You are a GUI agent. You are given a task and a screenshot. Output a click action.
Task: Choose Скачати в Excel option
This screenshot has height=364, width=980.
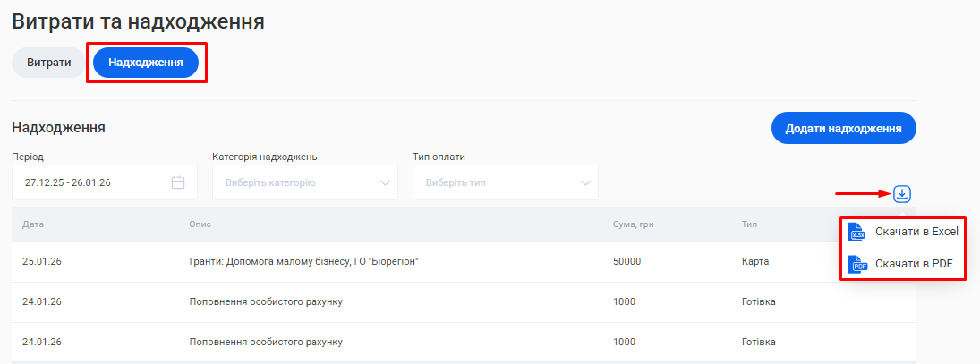click(916, 232)
